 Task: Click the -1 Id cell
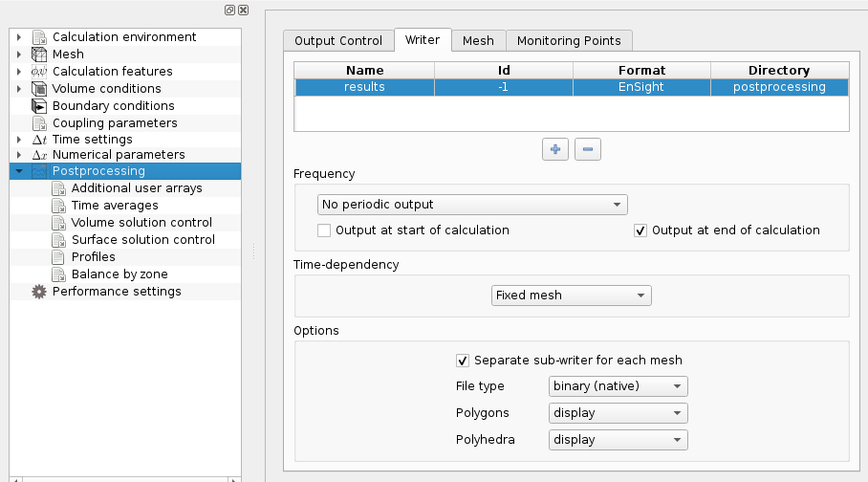point(503,88)
